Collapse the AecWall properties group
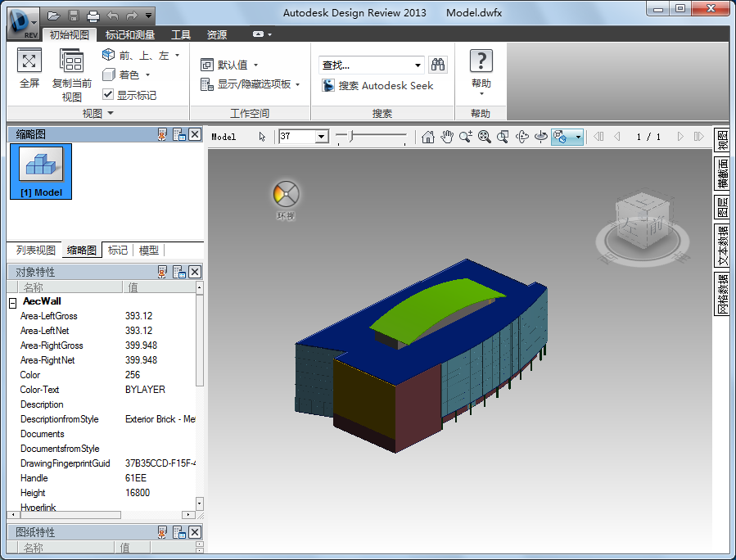 tap(13, 303)
